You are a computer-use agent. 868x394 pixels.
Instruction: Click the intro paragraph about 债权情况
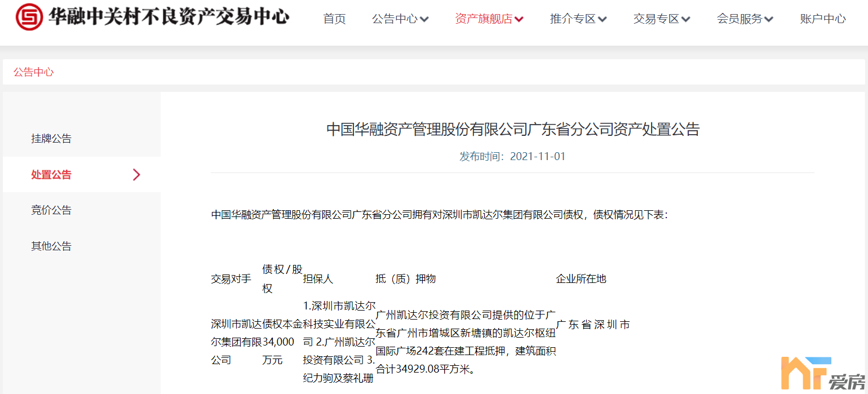[439, 215]
